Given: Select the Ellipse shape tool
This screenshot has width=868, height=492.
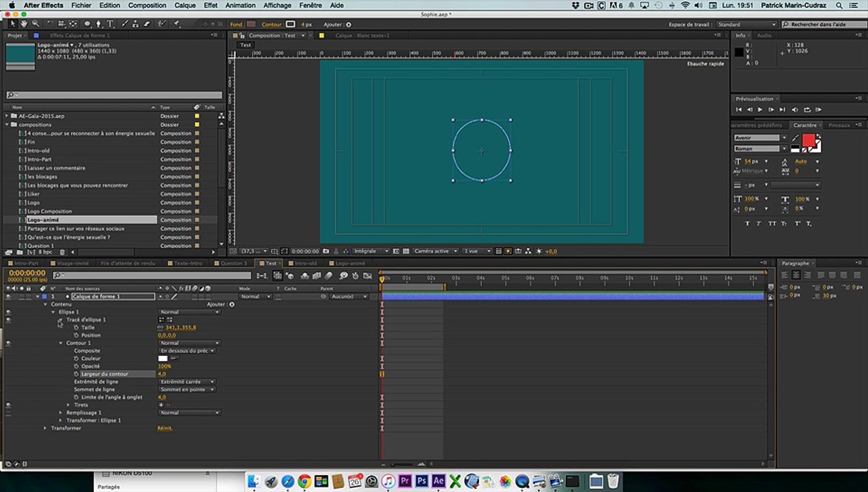Looking at the screenshot, I should point(87,24).
